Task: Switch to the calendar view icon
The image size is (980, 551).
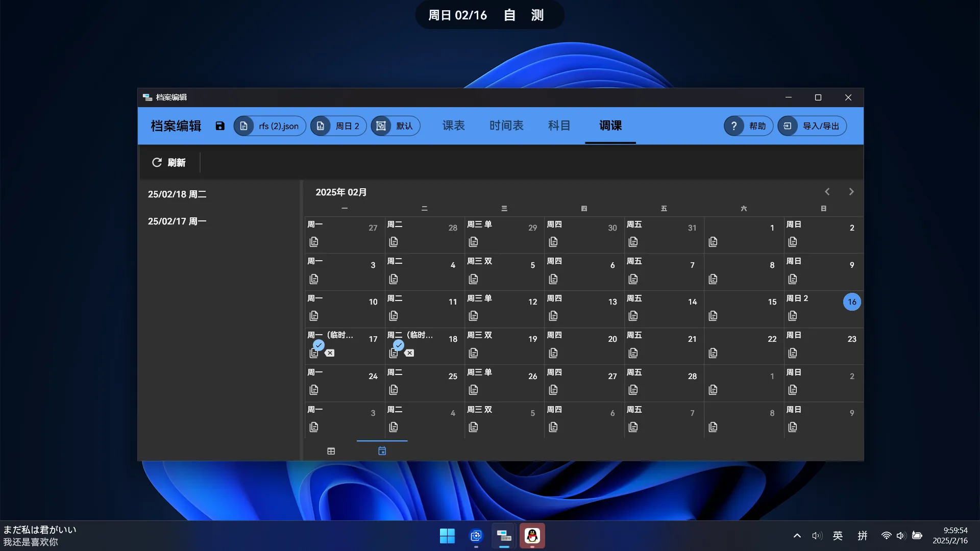Action: click(x=382, y=451)
